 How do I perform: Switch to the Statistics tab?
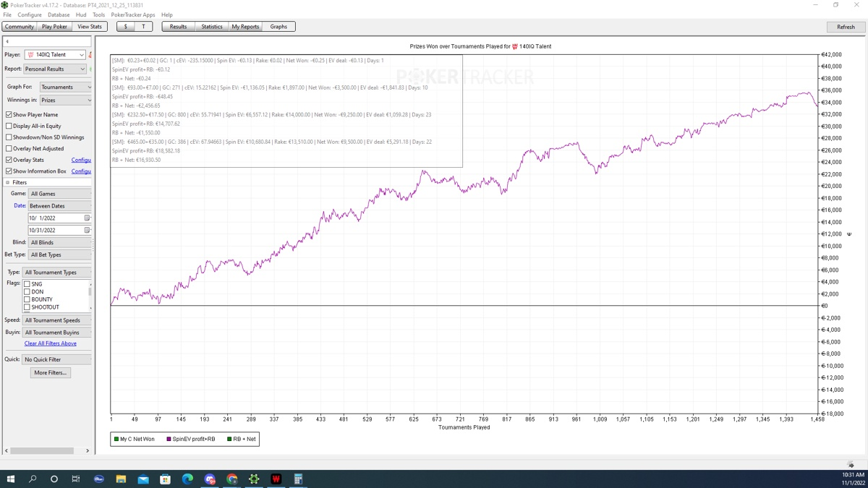click(x=211, y=27)
